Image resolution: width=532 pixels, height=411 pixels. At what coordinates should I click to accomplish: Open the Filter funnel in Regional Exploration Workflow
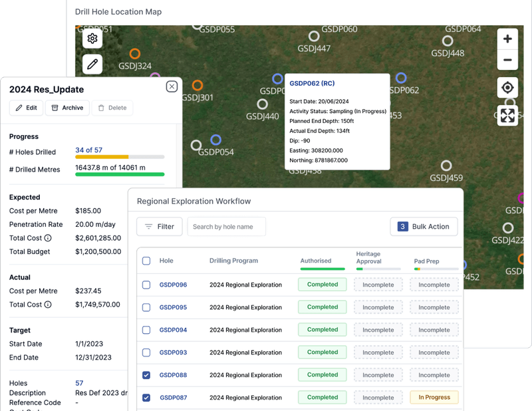click(x=159, y=226)
